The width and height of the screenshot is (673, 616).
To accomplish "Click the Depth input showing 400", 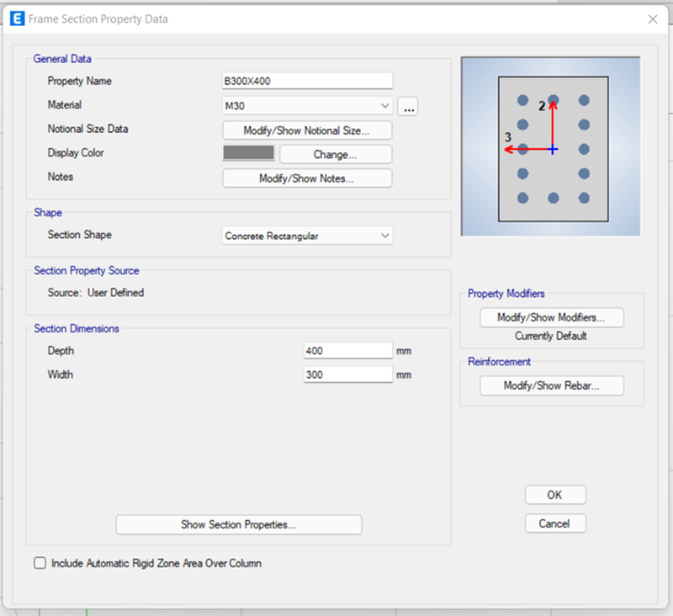I will coord(348,351).
